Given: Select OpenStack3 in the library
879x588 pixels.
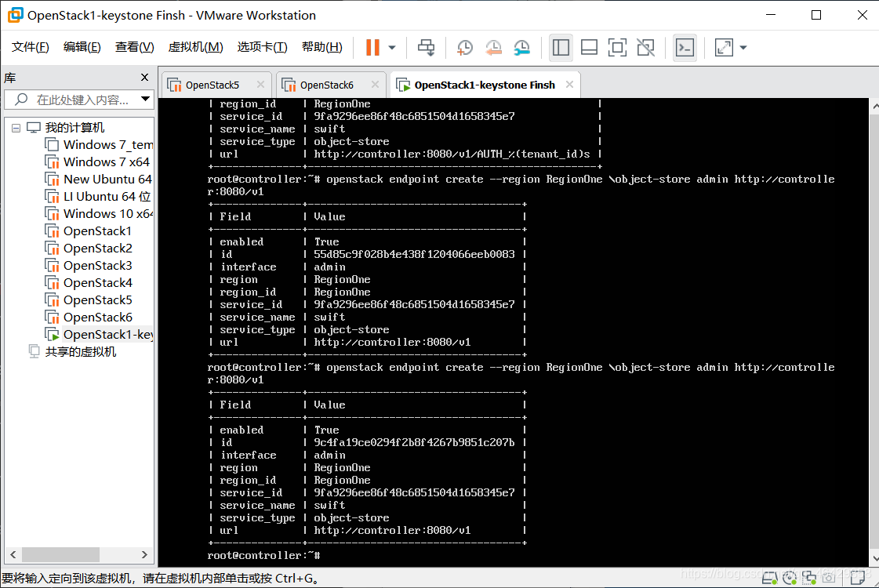Looking at the screenshot, I should pos(97,266).
